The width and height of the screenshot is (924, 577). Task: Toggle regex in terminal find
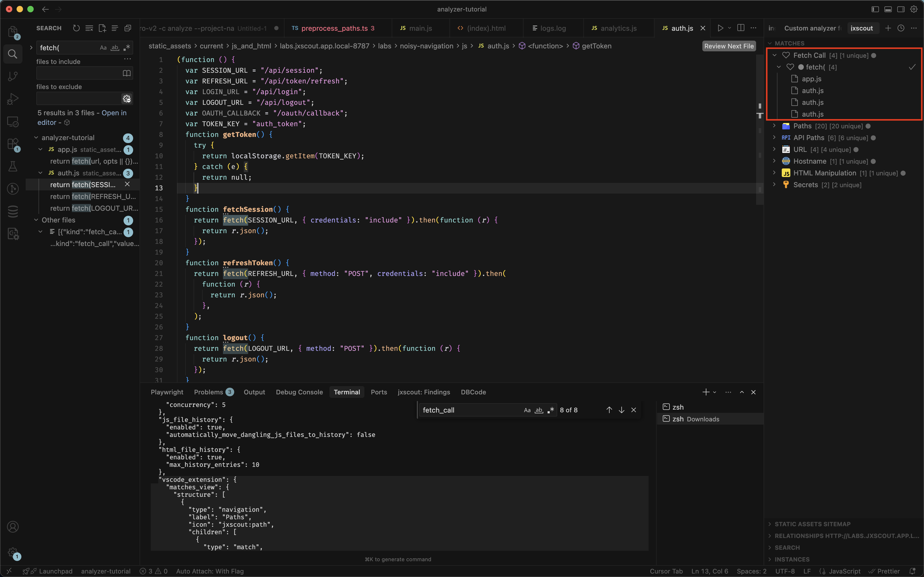coord(550,410)
